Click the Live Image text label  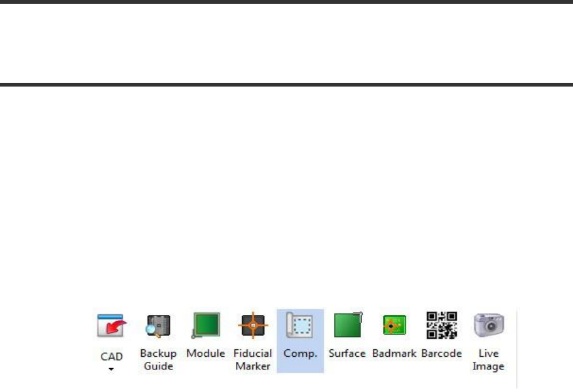click(488, 360)
